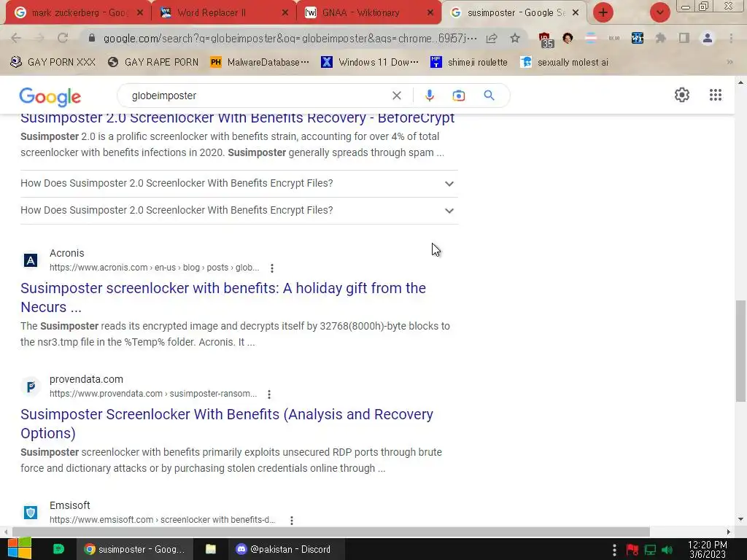Click the scroll down arrow of the page

(740, 519)
